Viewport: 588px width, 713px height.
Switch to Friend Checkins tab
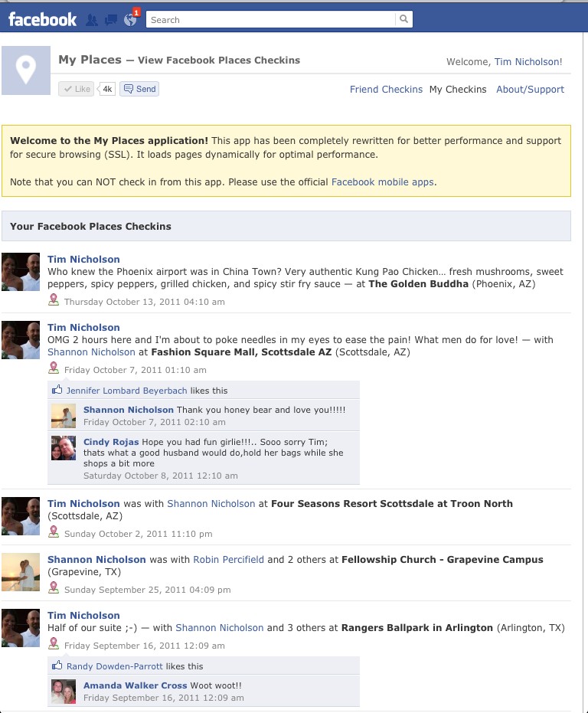(386, 89)
